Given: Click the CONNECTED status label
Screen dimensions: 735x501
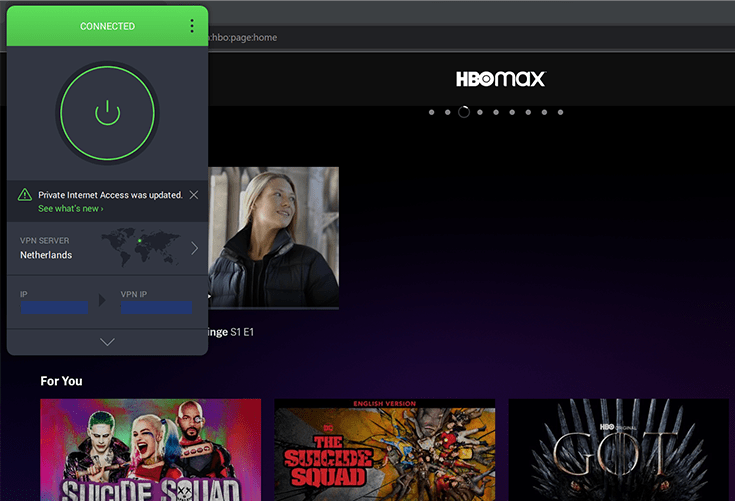Looking at the screenshot, I should point(107,26).
